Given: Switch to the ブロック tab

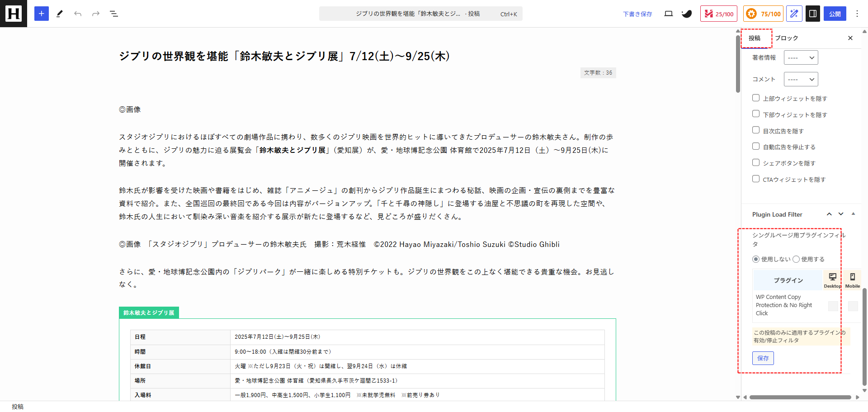Looking at the screenshot, I should click(787, 38).
